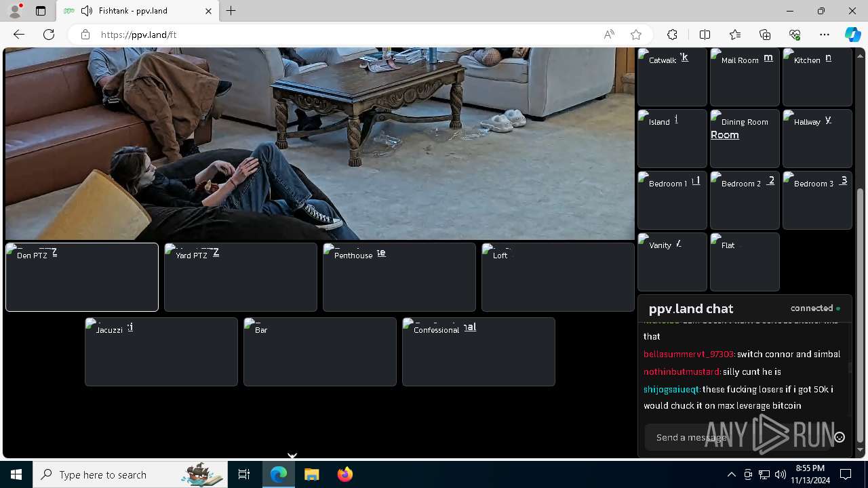Image resolution: width=868 pixels, height=488 pixels.
Task: Switch to Bedroom 1 camera
Action: (672, 200)
